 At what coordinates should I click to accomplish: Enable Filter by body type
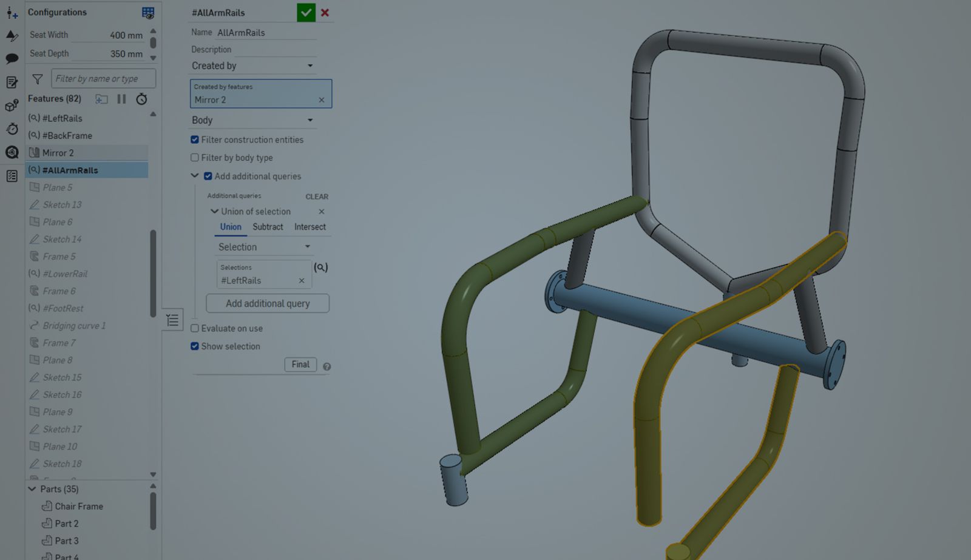(x=195, y=157)
